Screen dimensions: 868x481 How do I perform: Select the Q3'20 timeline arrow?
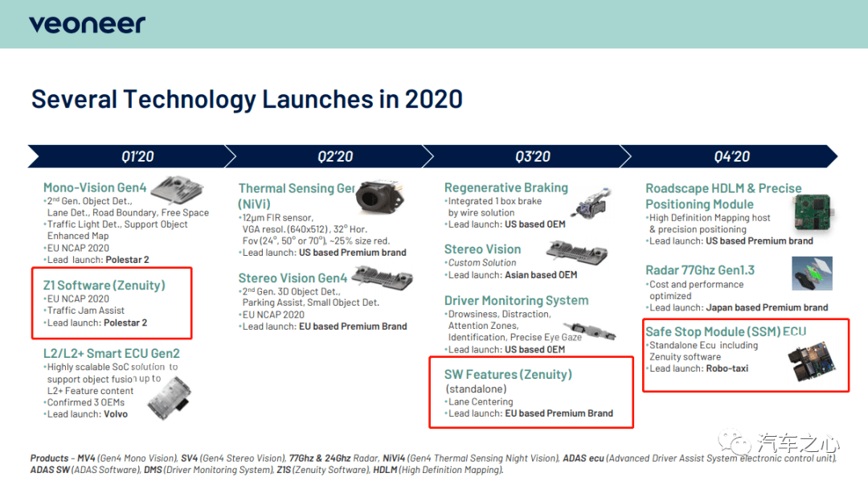coord(526,156)
